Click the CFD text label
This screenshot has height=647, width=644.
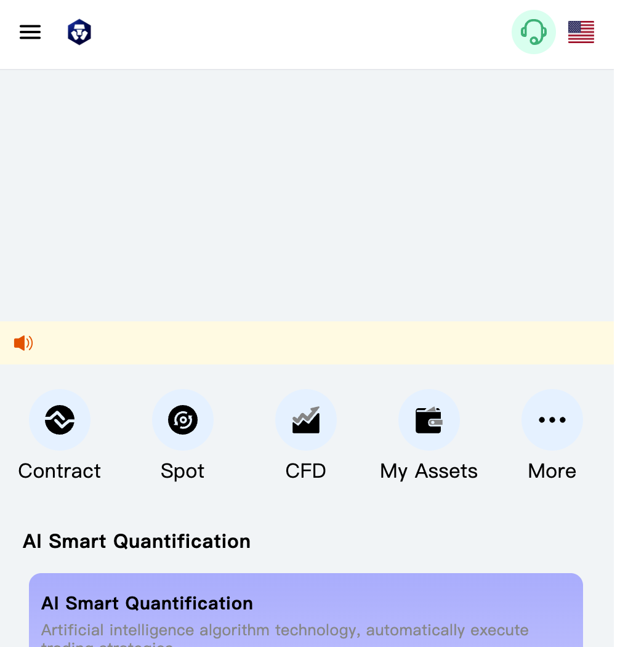[x=306, y=471]
